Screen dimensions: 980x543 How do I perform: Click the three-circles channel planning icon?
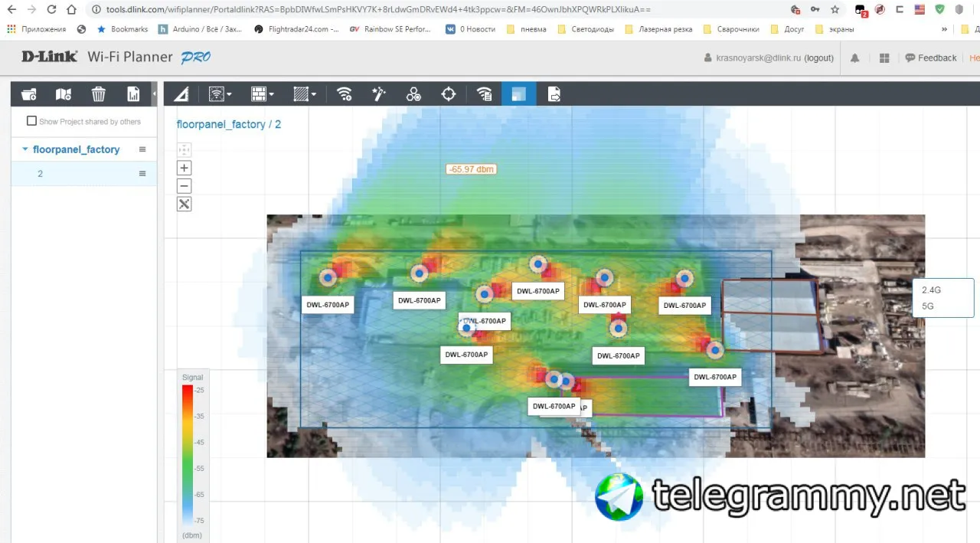tap(413, 94)
